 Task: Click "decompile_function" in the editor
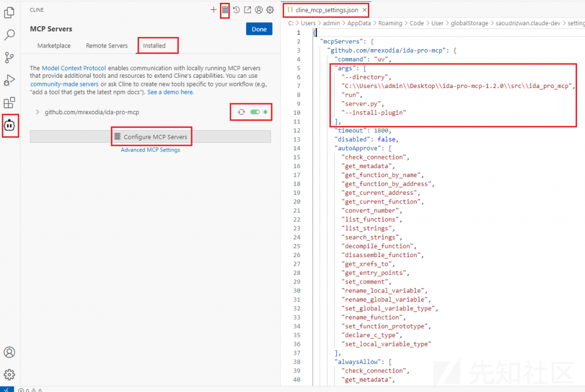tap(377, 246)
